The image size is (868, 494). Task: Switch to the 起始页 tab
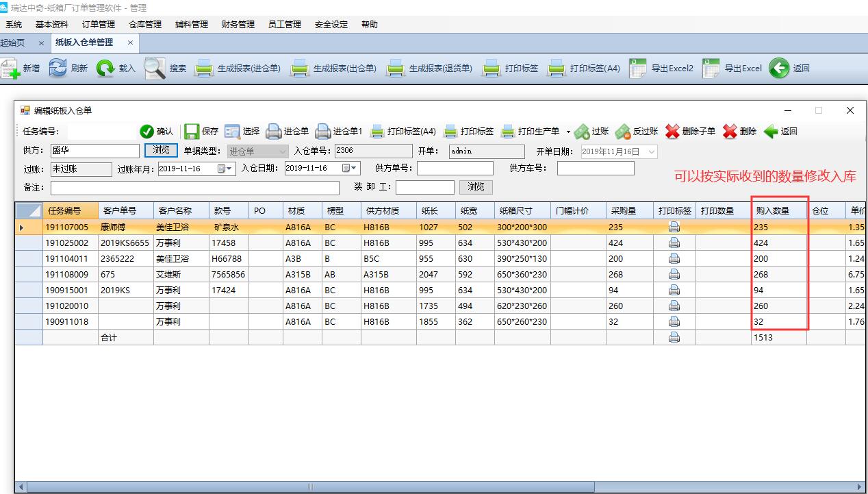click(x=12, y=42)
